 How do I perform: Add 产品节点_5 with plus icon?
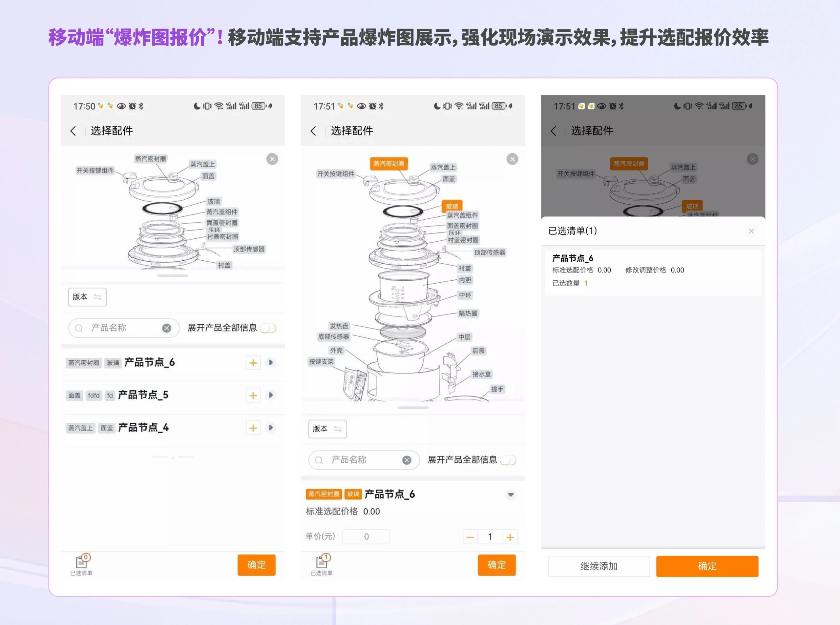tap(253, 395)
